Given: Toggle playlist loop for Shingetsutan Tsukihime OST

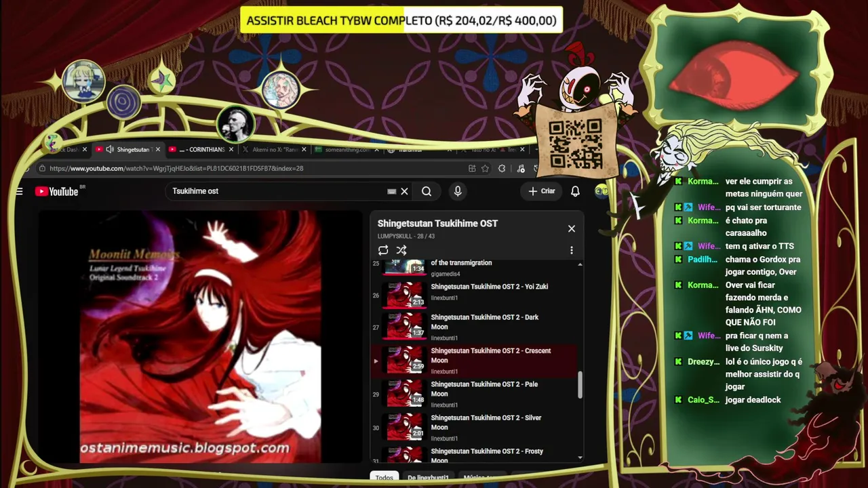Looking at the screenshot, I should point(383,250).
